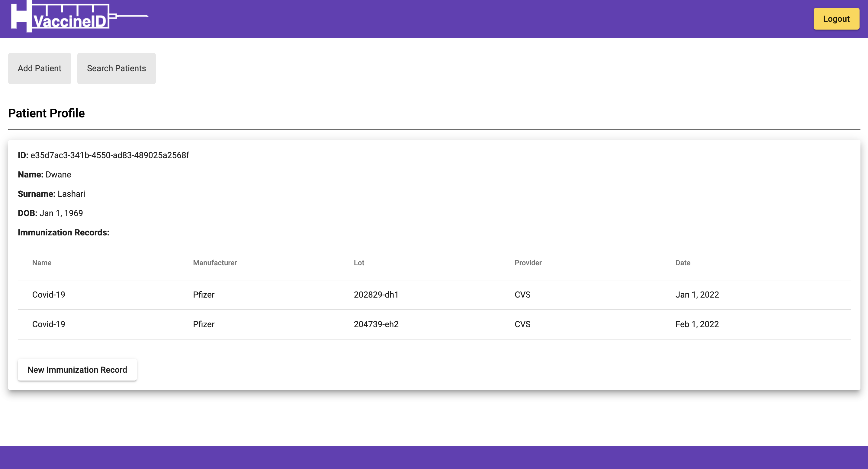Image resolution: width=868 pixels, height=469 pixels.
Task: Open the Add Patient page
Action: [x=40, y=68]
